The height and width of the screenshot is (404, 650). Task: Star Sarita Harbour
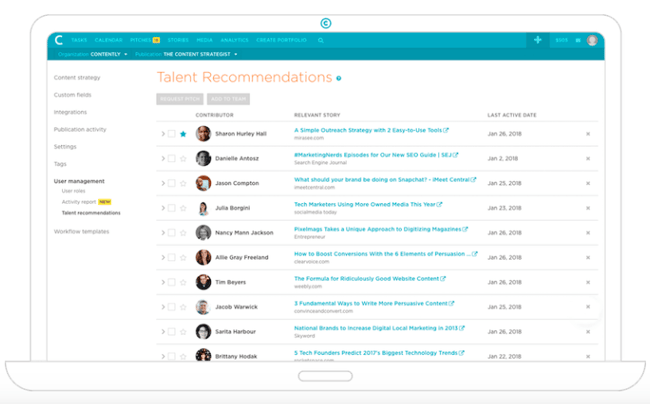pyautogui.click(x=183, y=331)
